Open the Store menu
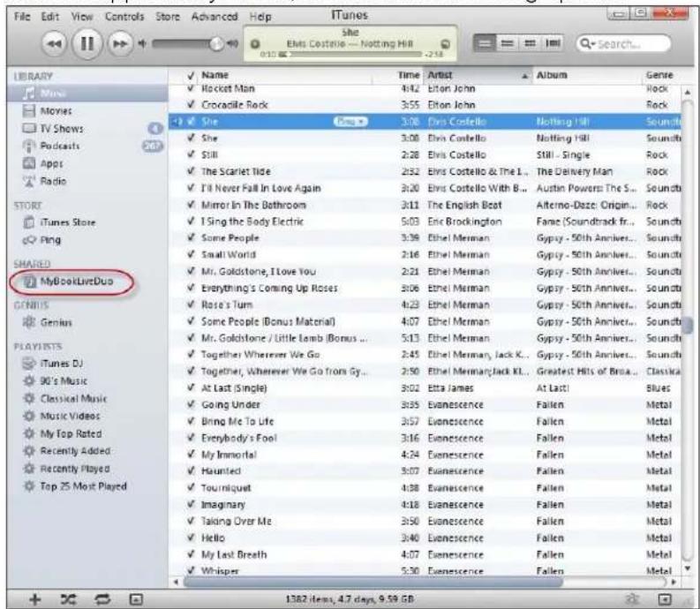 coord(168,17)
